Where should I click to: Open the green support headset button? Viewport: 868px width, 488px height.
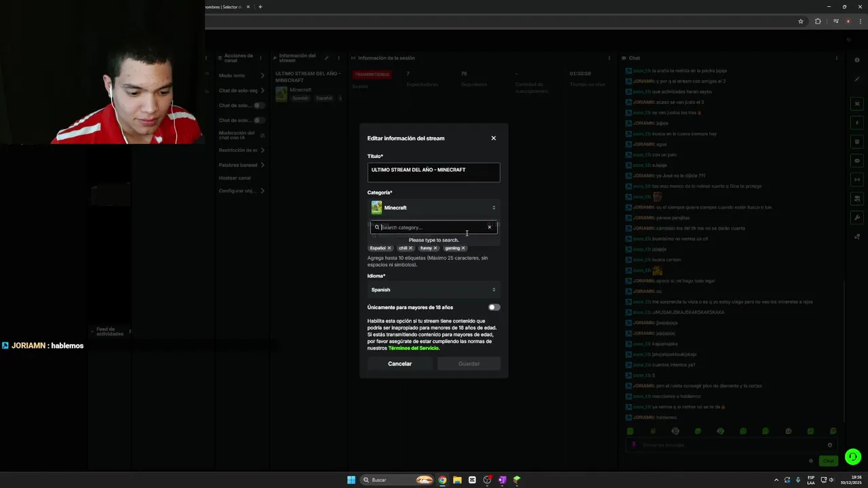(x=853, y=457)
